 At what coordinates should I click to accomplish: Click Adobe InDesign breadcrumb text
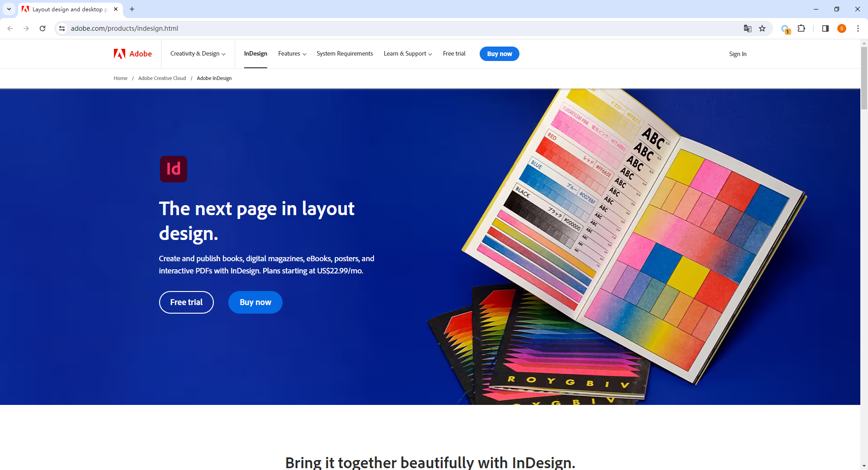pos(214,78)
